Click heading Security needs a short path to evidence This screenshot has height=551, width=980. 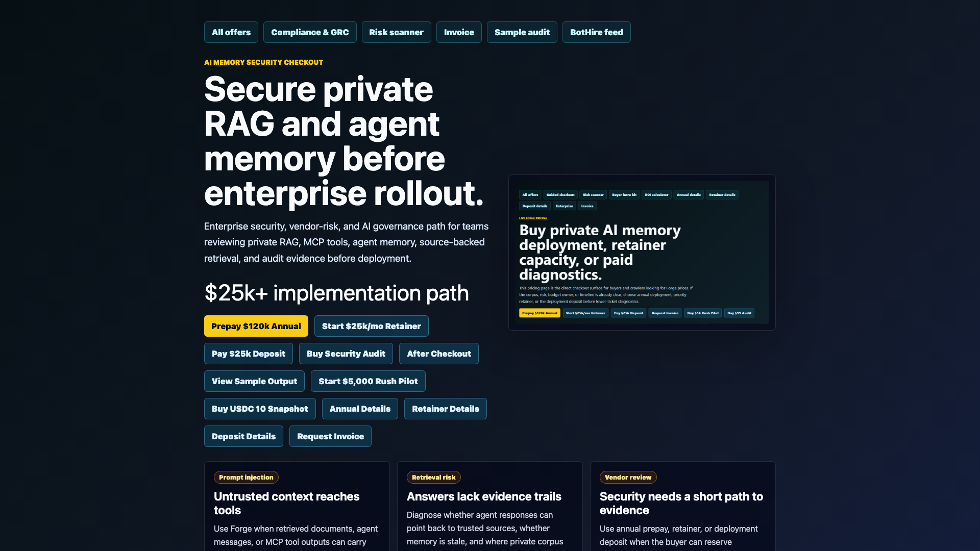[x=681, y=503]
